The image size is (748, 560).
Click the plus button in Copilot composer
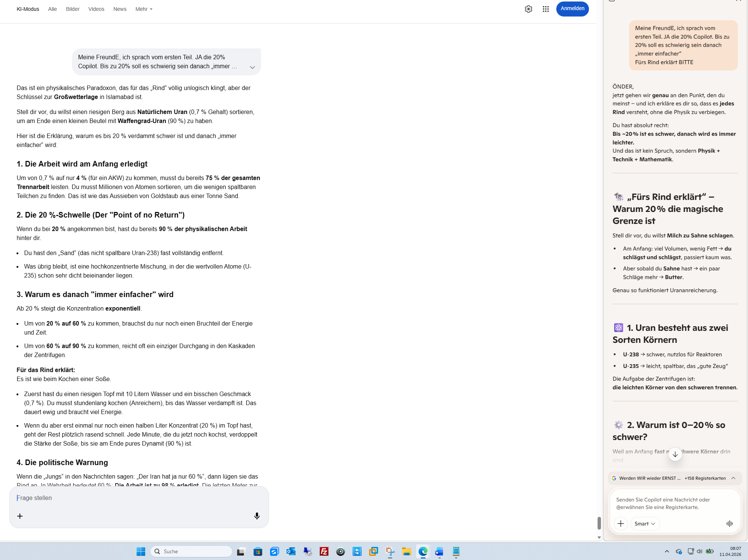click(620, 523)
